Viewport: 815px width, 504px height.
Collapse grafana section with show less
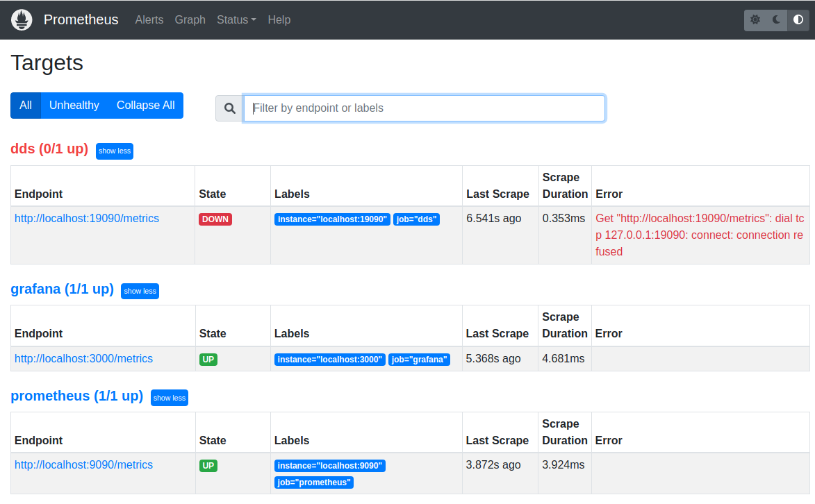[140, 291]
